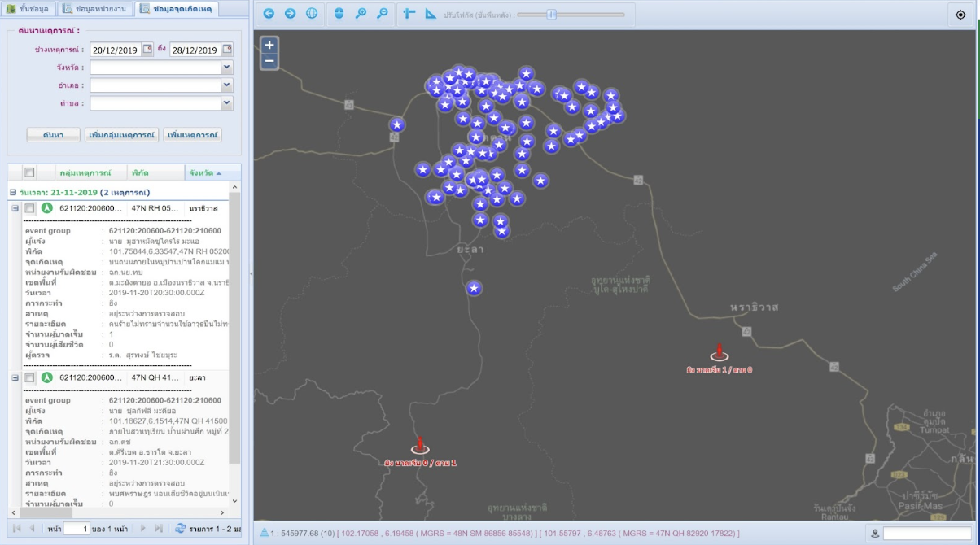Activate the pan tool on the map toolbar
The width and height of the screenshot is (980, 545).
[x=339, y=14]
